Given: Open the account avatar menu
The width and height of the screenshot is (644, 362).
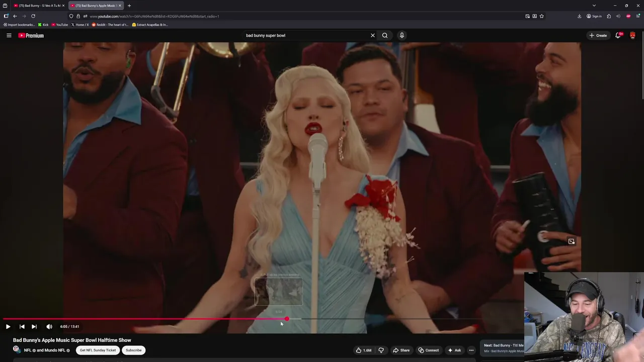Looking at the screenshot, I should 632,35.
